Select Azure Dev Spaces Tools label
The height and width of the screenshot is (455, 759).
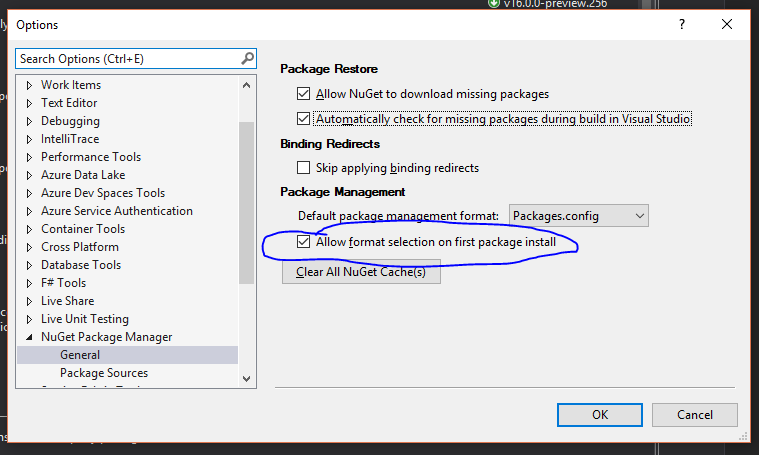coord(103,193)
